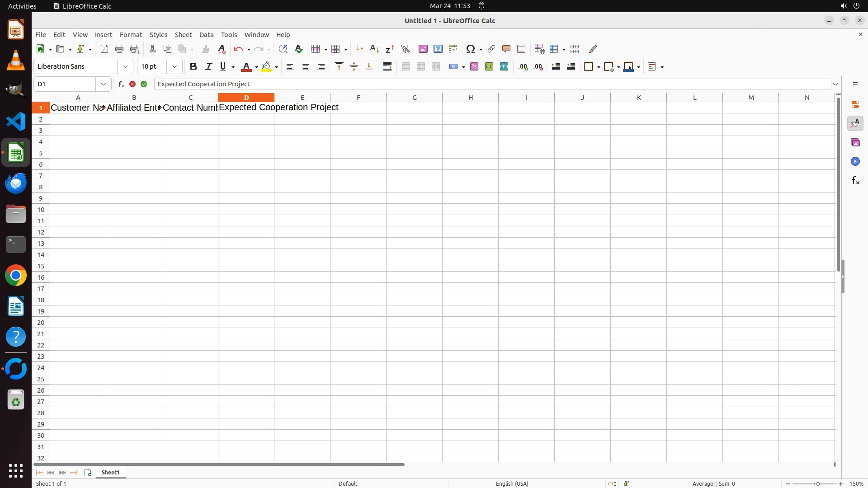This screenshot has height=488, width=868.
Task: Accept cell entry with green checkmark
Action: pyautogui.click(x=144, y=84)
